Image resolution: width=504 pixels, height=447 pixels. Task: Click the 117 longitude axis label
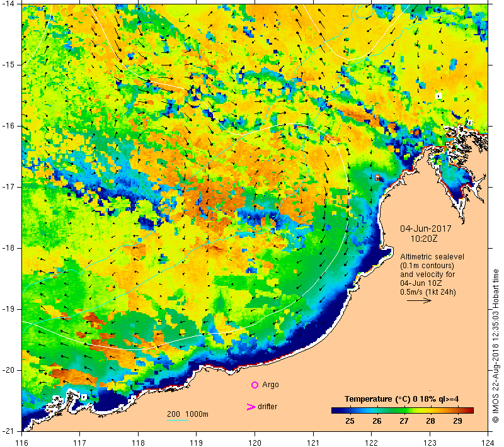80,443
